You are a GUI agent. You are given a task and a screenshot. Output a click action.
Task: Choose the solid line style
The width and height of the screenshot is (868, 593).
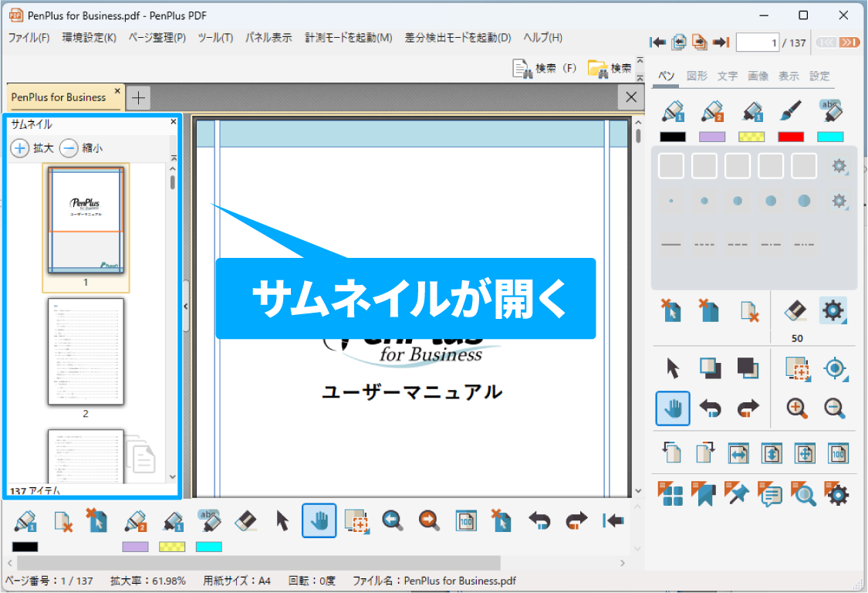click(671, 245)
